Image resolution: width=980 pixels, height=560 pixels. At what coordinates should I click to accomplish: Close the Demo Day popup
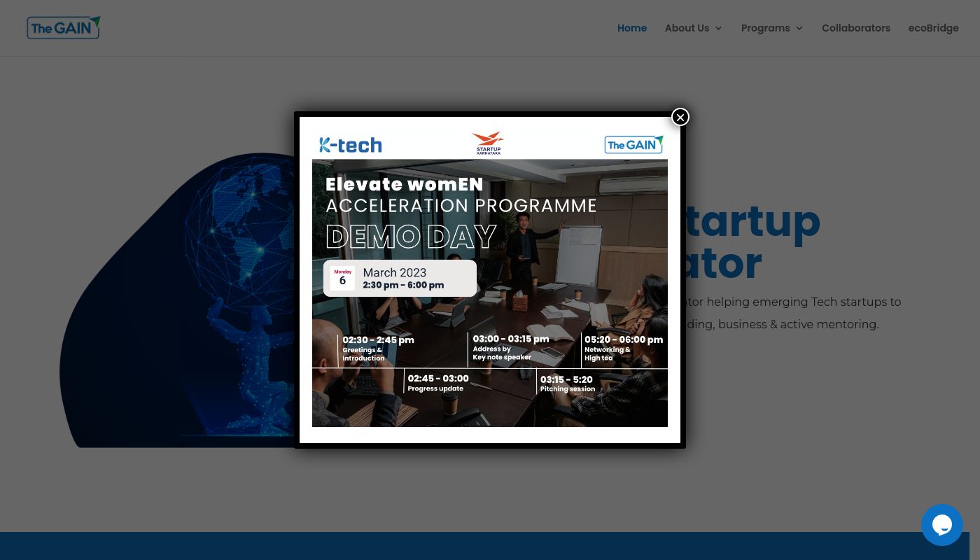pyautogui.click(x=680, y=117)
